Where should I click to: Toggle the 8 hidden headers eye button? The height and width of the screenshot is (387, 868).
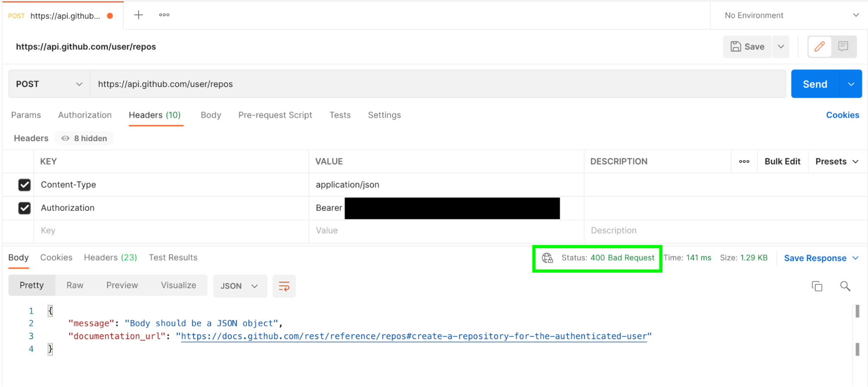(84, 139)
